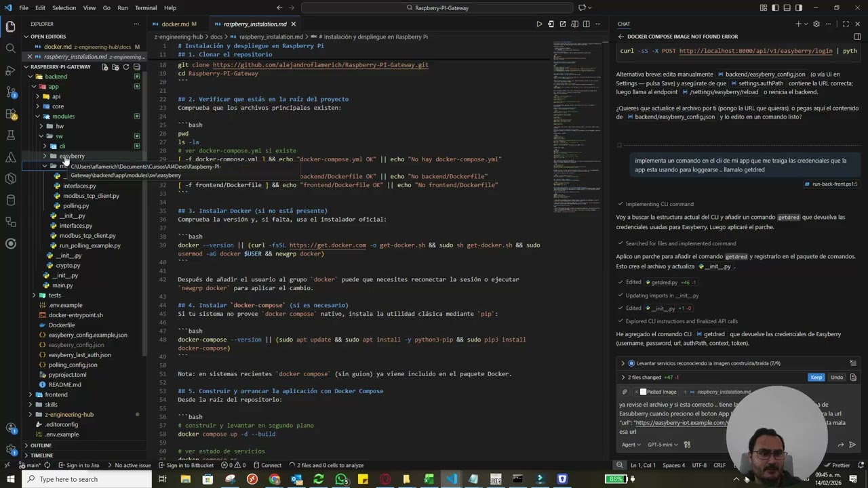Open the Terminal menu
This screenshot has width=868, height=488.
(x=146, y=7)
